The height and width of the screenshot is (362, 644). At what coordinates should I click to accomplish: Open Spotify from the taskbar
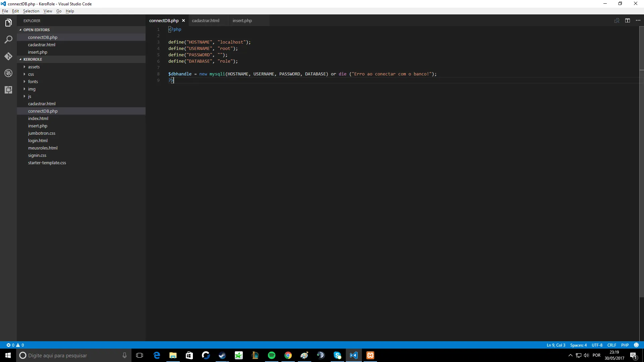pyautogui.click(x=271, y=355)
